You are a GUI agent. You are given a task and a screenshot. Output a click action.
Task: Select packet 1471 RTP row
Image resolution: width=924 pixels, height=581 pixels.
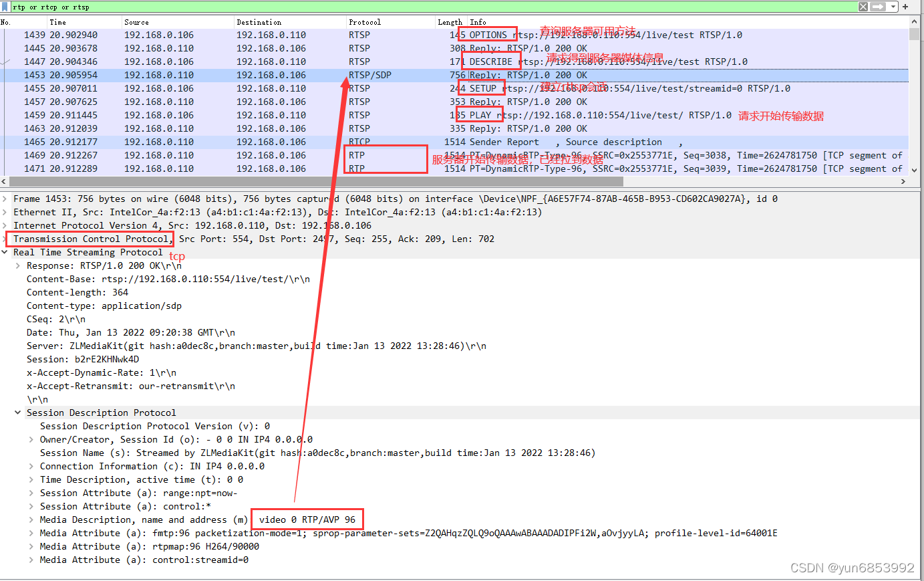pyautogui.click(x=454, y=168)
